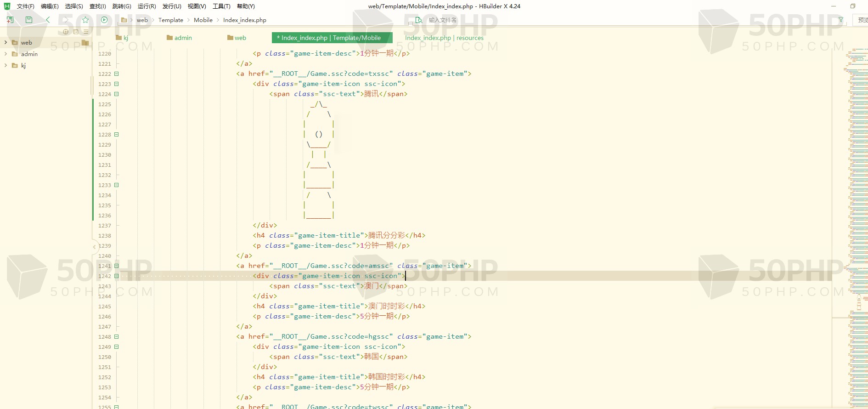
Task: Click the run play button icon
Action: point(104,20)
